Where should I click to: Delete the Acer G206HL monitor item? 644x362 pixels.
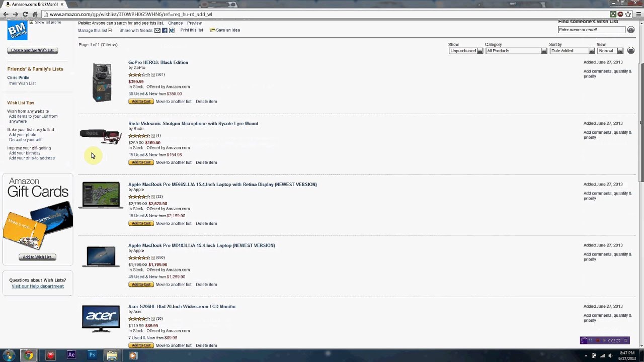coord(206,345)
